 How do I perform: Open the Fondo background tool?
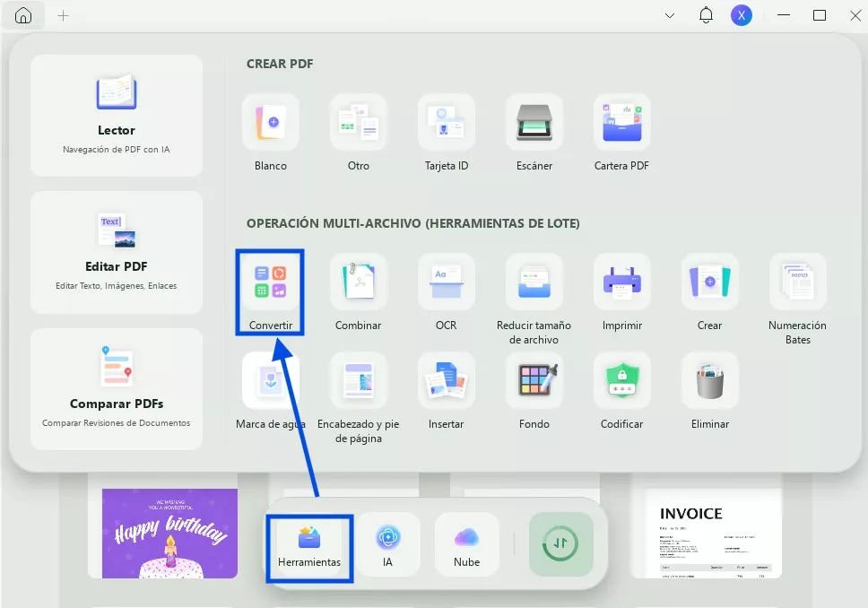534,391
